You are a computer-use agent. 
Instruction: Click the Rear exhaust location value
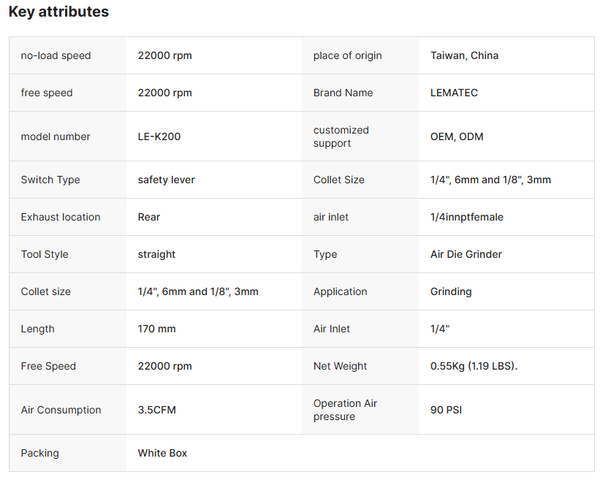[x=149, y=217]
